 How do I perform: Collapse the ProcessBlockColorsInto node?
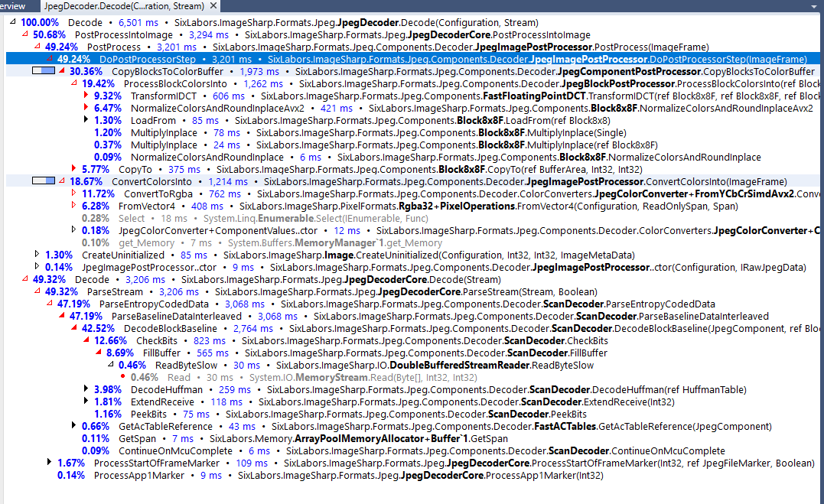coord(73,83)
